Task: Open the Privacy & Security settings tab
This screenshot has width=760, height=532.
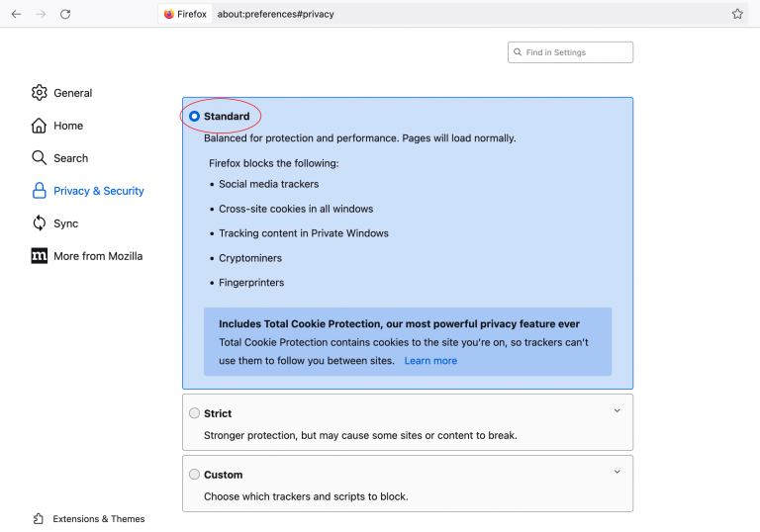Action: (98, 191)
